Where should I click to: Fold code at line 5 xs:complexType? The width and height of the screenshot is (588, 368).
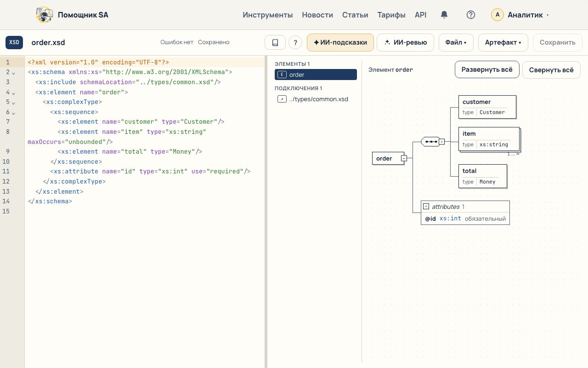click(13, 103)
